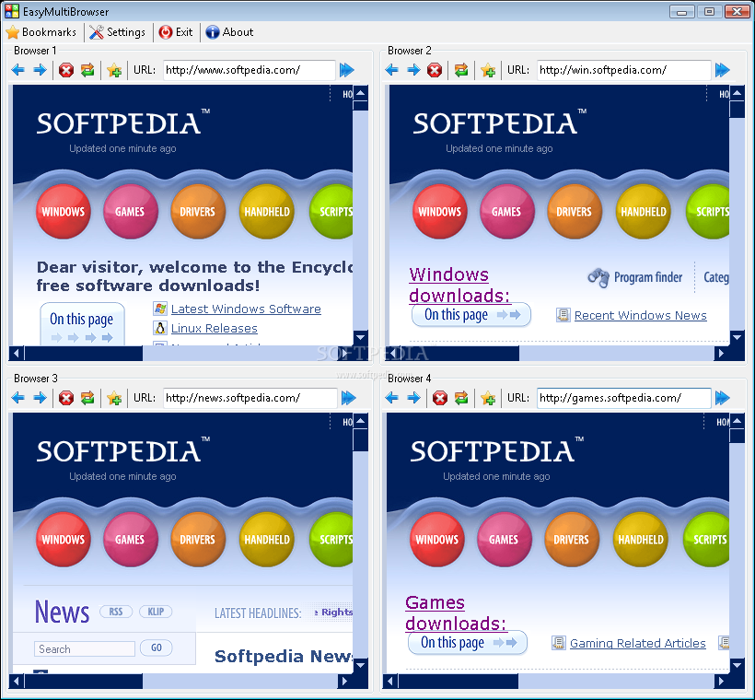Go forward in Browser 1
Viewport: 755px width, 700px height.
click(x=40, y=70)
